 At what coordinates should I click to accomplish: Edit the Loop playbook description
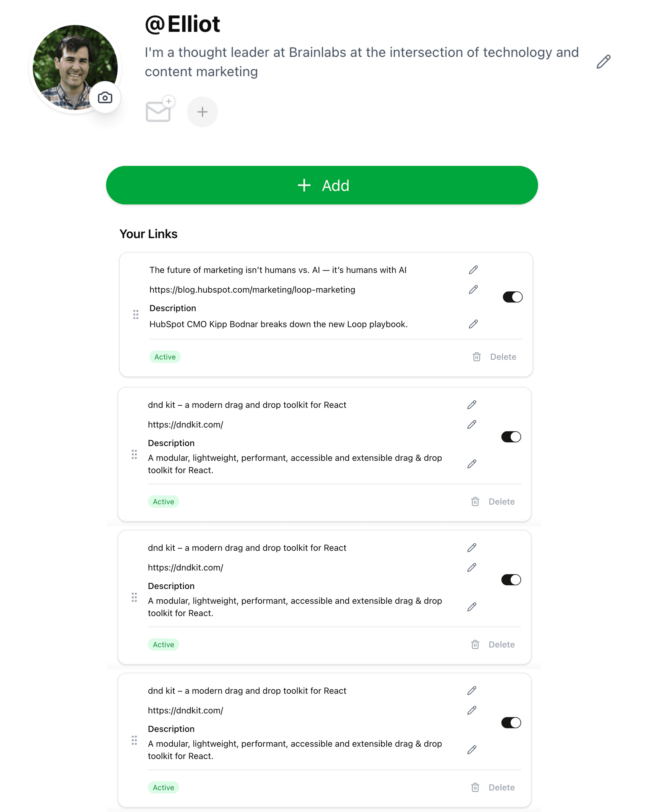473,324
